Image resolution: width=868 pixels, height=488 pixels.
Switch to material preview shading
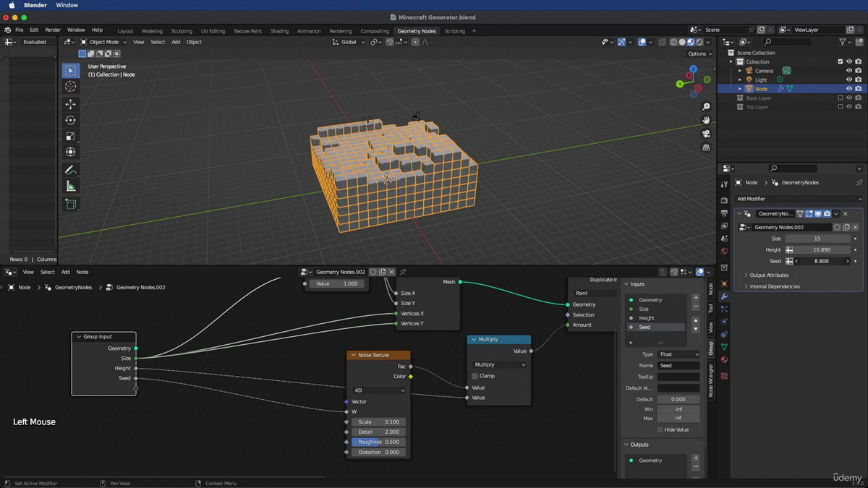[x=691, y=42]
